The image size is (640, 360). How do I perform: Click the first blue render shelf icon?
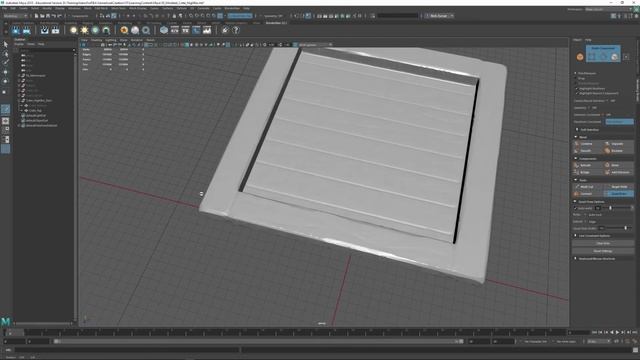pyautogui.click(x=16, y=30)
